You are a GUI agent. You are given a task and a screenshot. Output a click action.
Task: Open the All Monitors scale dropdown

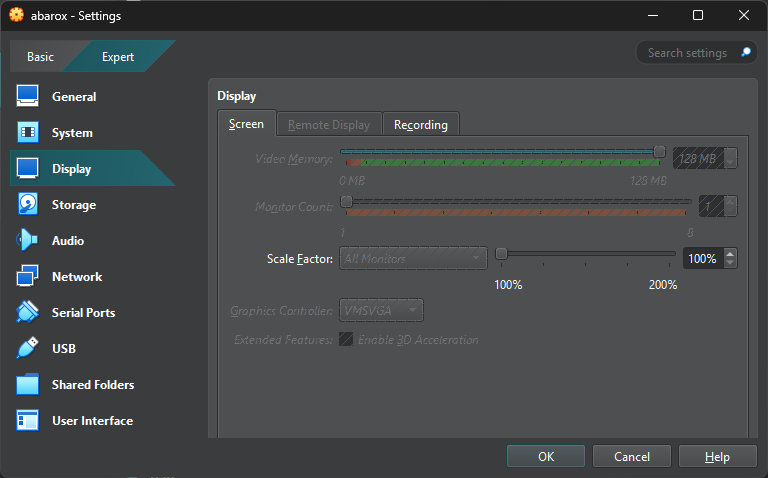pyautogui.click(x=413, y=258)
